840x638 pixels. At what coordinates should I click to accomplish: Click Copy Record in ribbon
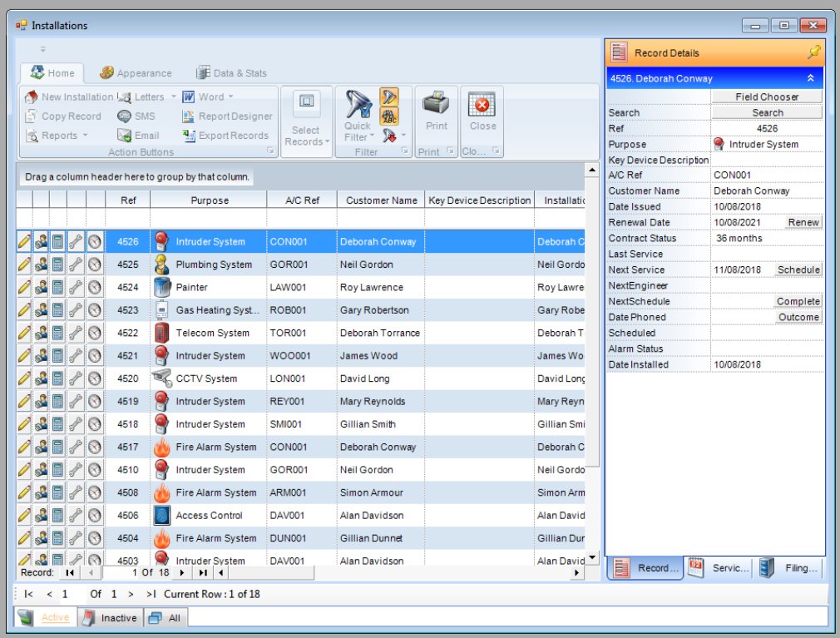tap(63, 116)
